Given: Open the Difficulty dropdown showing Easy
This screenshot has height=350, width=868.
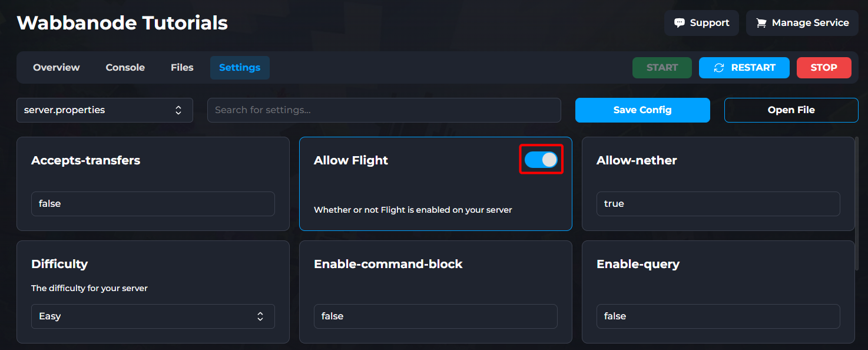Looking at the screenshot, I should coord(153,316).
